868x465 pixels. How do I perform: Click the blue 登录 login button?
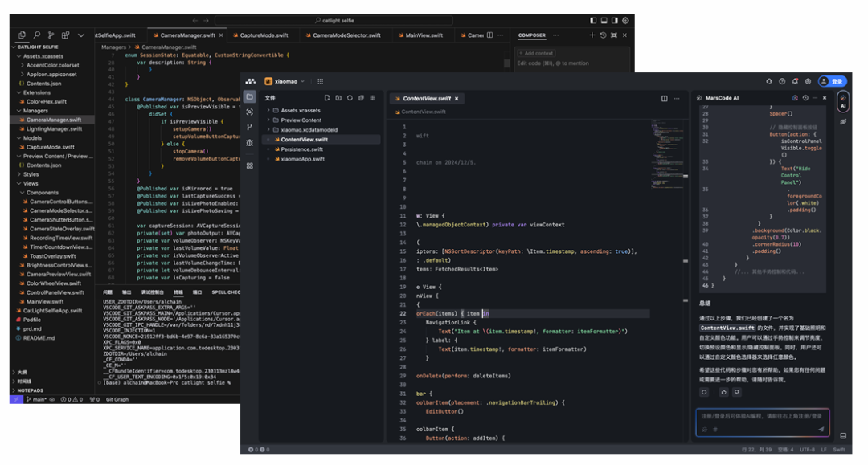tap(836, 81)
